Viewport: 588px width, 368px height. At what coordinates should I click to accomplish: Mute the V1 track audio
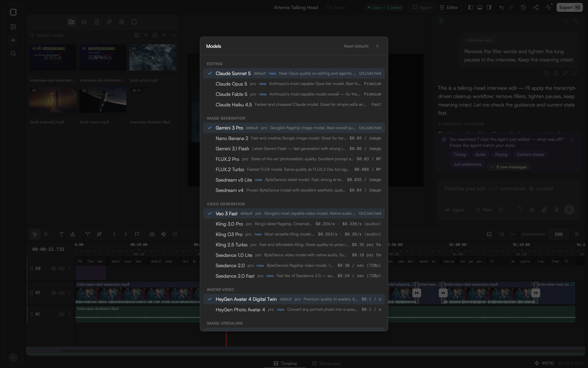pos(62,293)
